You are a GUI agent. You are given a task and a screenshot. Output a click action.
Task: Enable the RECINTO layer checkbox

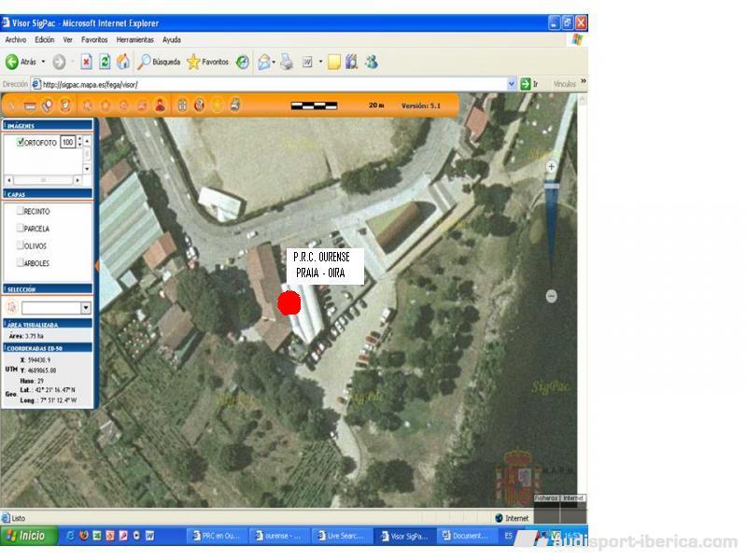coord(20,211)
